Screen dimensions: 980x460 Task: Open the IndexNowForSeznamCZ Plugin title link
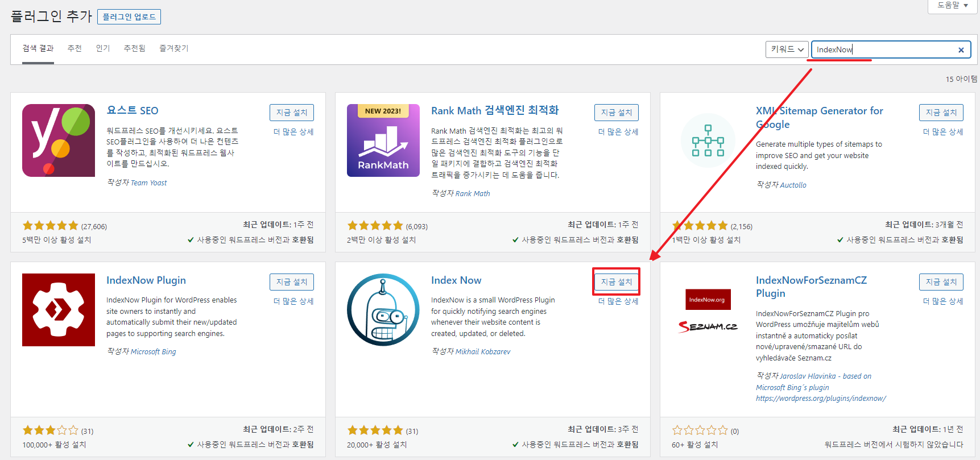811,287
